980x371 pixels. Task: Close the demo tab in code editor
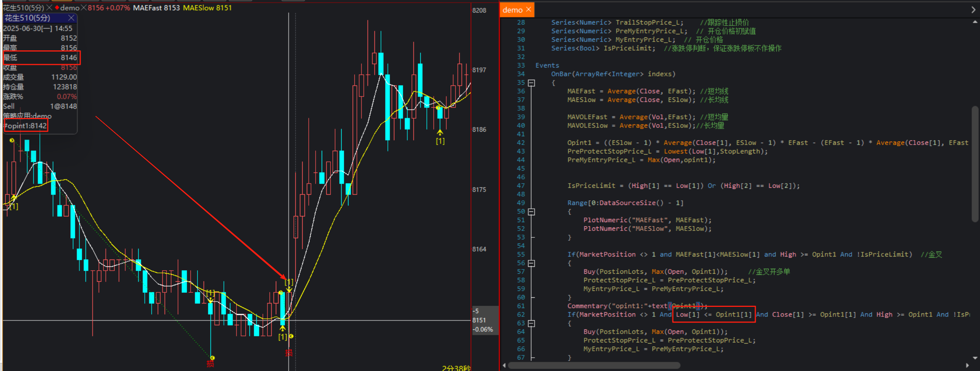[528, 10]
